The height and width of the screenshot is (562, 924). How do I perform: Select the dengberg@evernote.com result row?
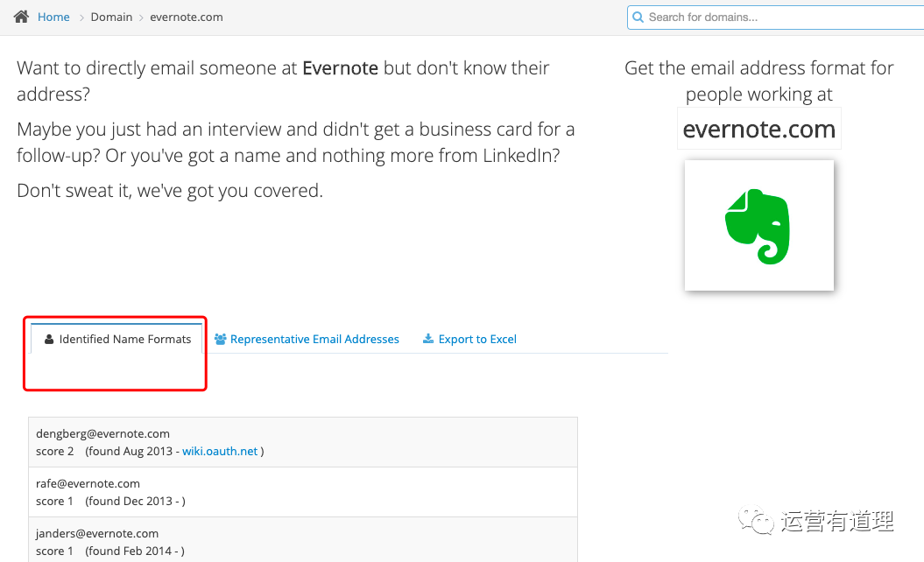[x=303, y=442]
